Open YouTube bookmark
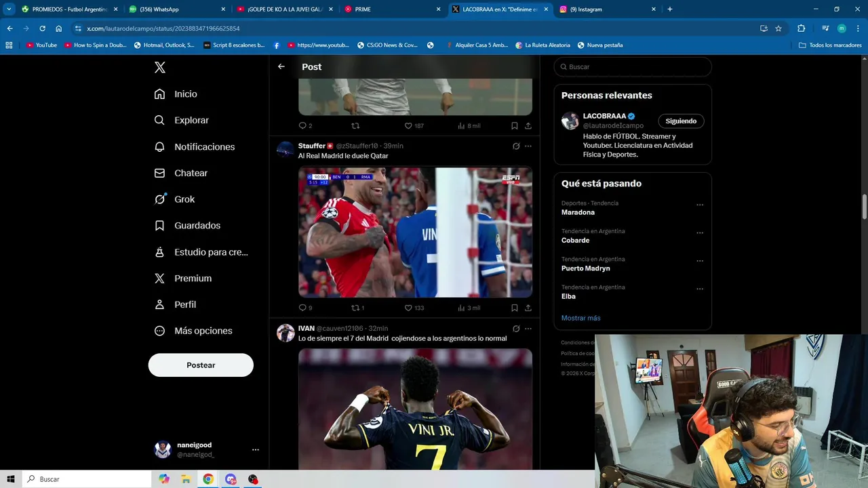868x488 pixels. click(41, 45)
